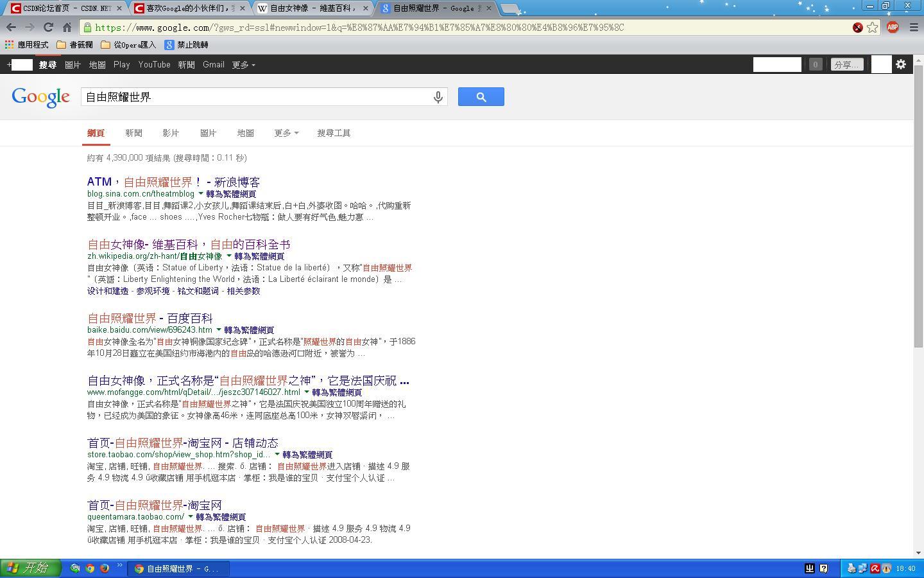Image resolution: width=924 pixels, height=578 pixels.
Task: Select the 圖片 search filter tab
Action: click(208, 133)
